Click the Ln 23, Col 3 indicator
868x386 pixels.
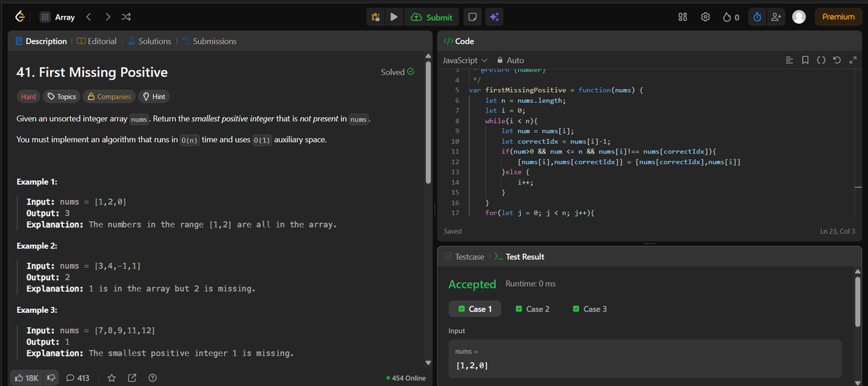838,231
